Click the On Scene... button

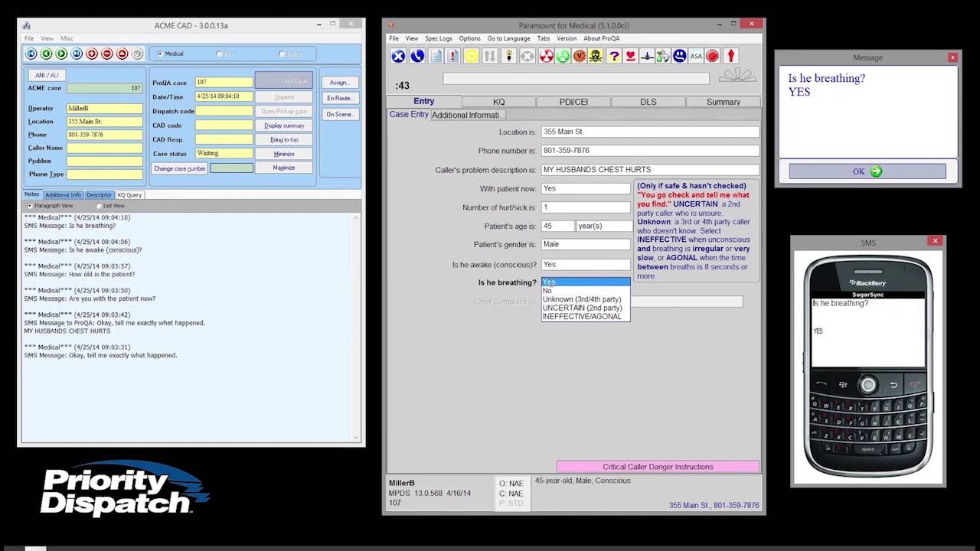(x=339, y=114)
